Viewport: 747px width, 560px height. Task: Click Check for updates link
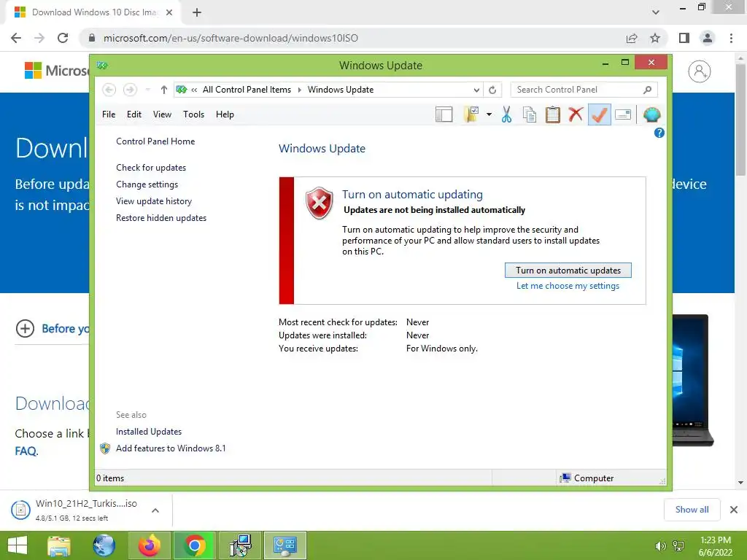[x=151, y=168]
